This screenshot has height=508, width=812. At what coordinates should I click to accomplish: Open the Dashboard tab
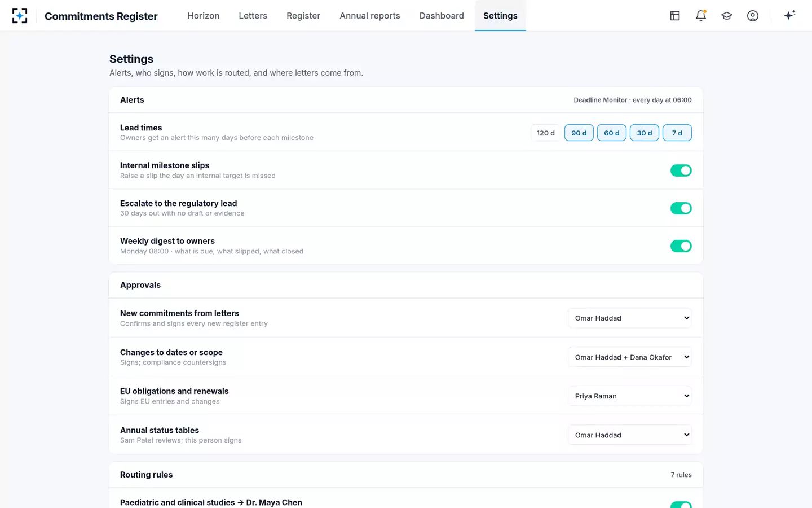tap(442, 16)
